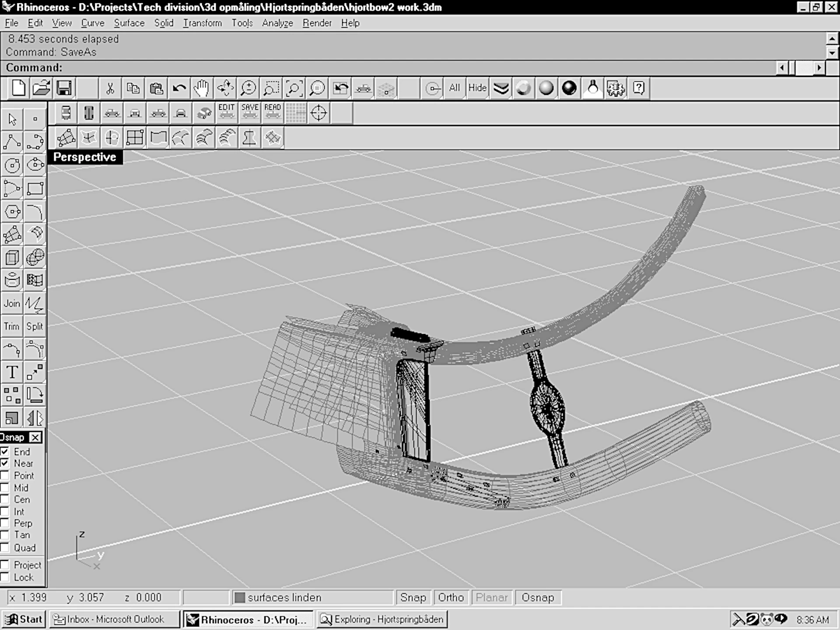Screen dimensions: 840x630
Task: Click the New file icon
Action: 18,88
